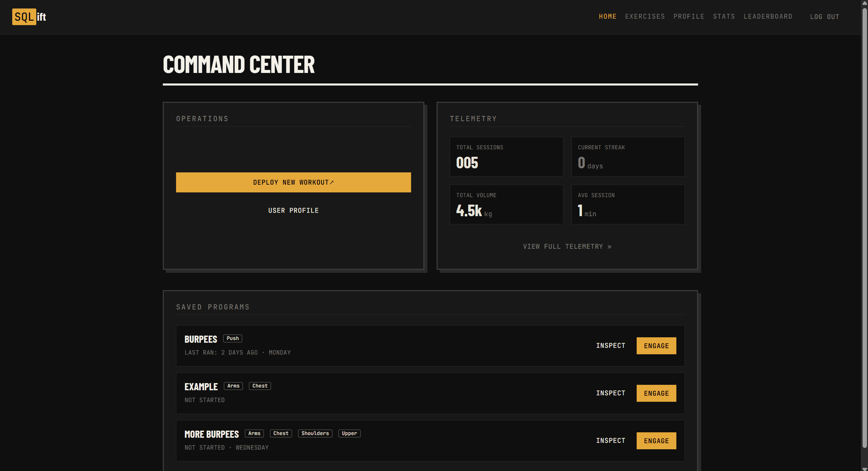Click the scrollbar up arrow
The width and height of the screenshot is (868, 471).
tap(865, 3)
